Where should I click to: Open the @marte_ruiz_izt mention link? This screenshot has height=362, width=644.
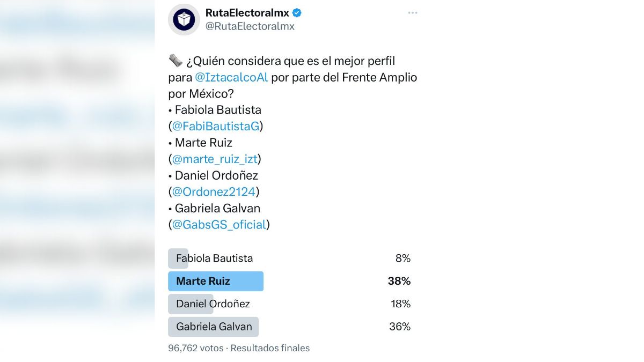pyautogui.click(x=215, y=159)
